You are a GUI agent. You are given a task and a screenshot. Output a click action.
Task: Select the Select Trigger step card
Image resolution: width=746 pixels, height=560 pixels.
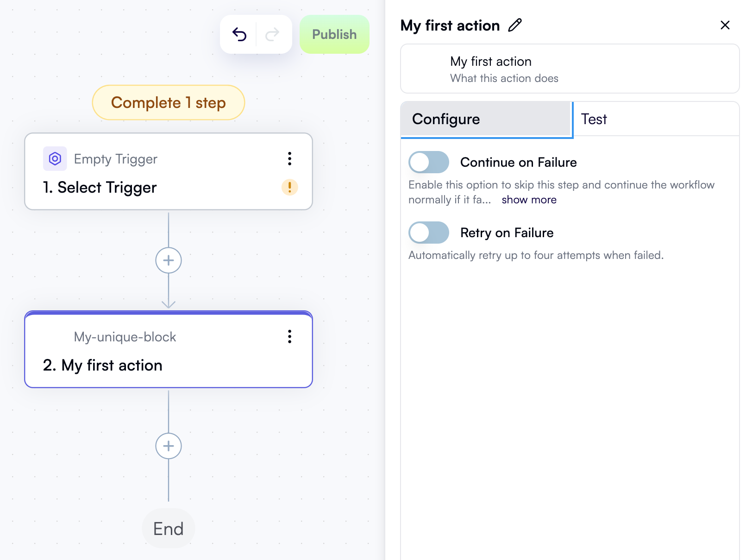coord(169,171)
